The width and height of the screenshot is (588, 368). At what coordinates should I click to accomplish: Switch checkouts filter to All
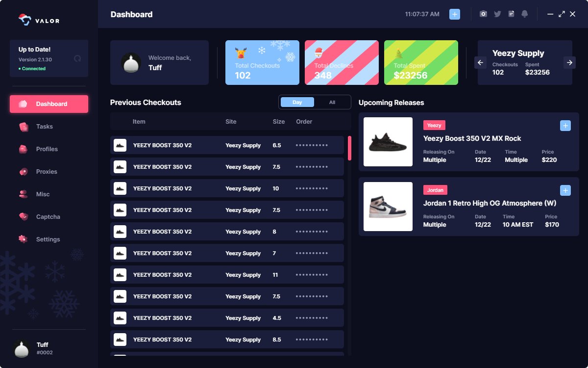(x=332, y=102)
